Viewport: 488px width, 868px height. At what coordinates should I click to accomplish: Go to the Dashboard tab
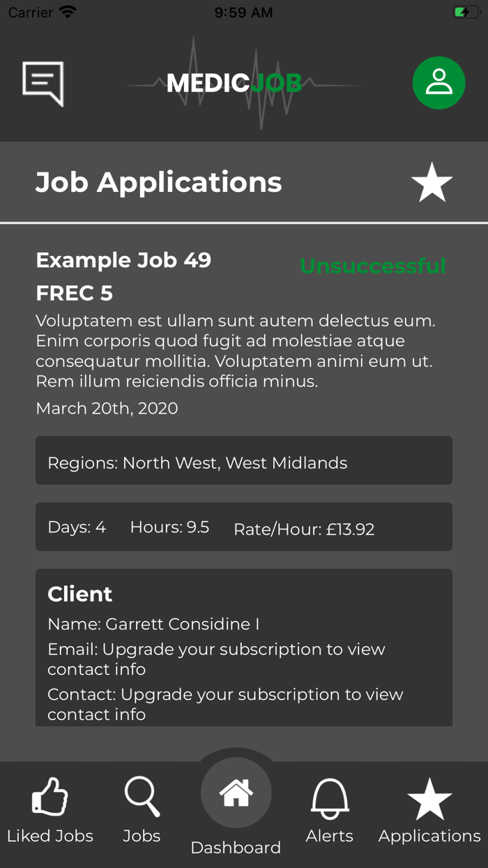[236, 813]
